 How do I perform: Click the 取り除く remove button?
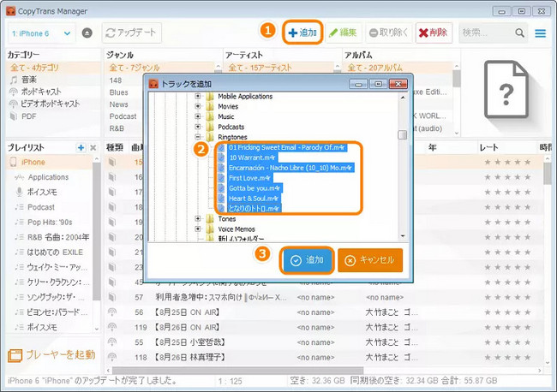pos(388,33)
